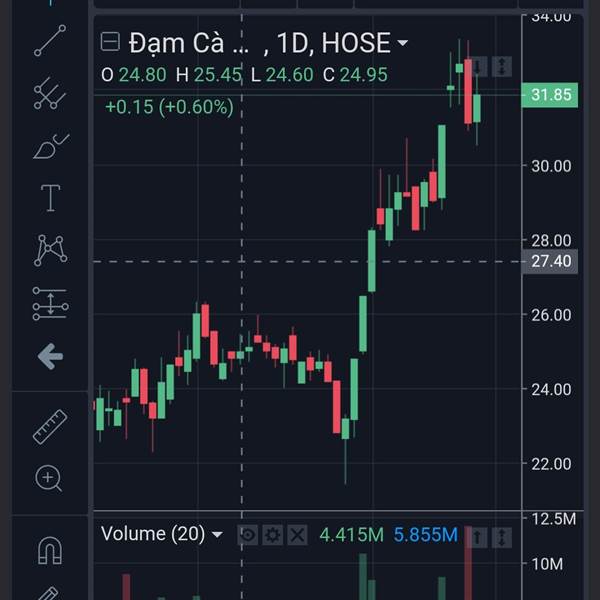Click the open price value 24.80

tap(142, 75)
